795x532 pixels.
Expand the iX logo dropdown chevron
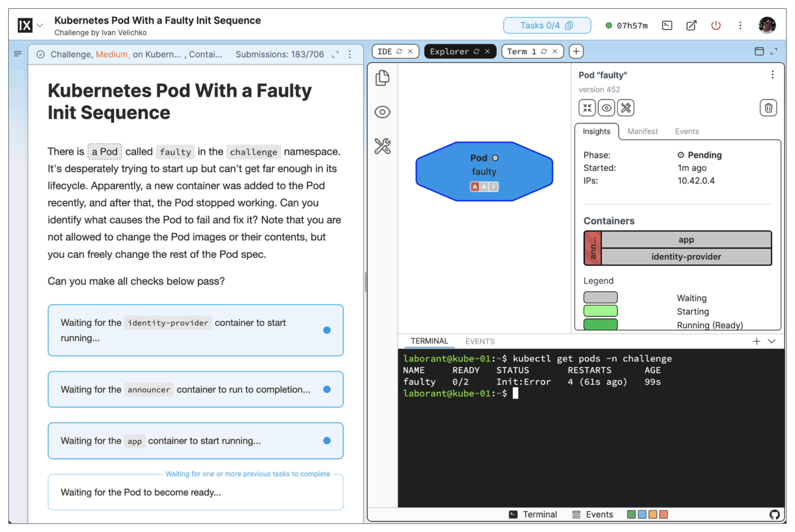click(x=40, y=26)
